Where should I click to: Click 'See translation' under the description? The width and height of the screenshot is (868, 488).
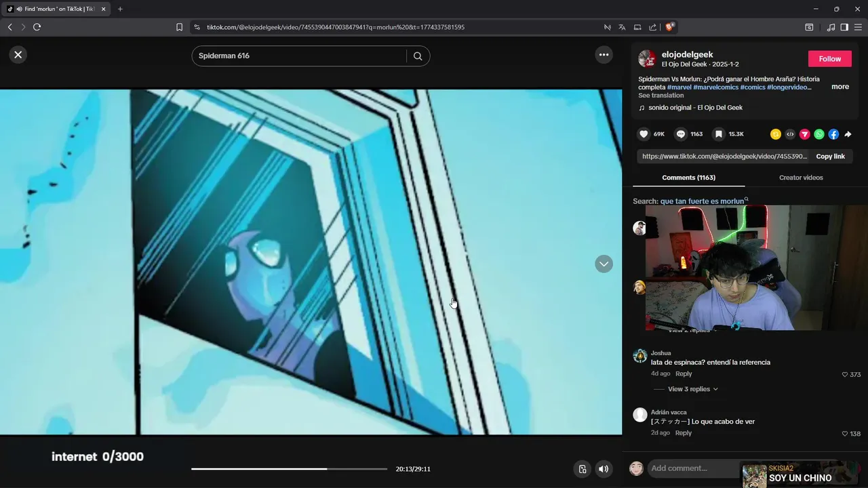point(660,96)
